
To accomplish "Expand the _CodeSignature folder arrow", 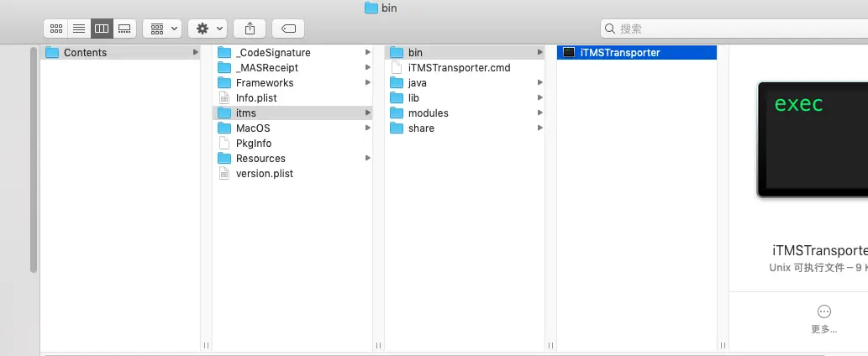I will click(x=367, y=53).
